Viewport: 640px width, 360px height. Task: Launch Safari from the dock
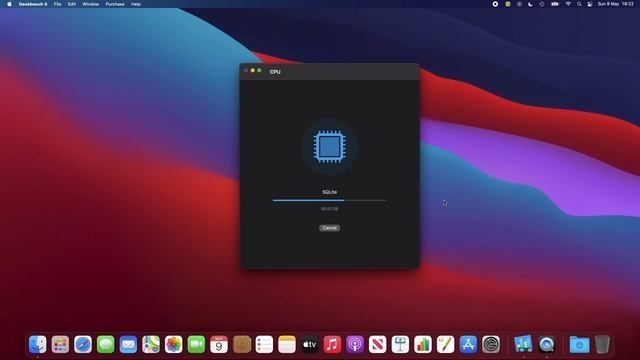pyautogui.click(x=83, y=344)
